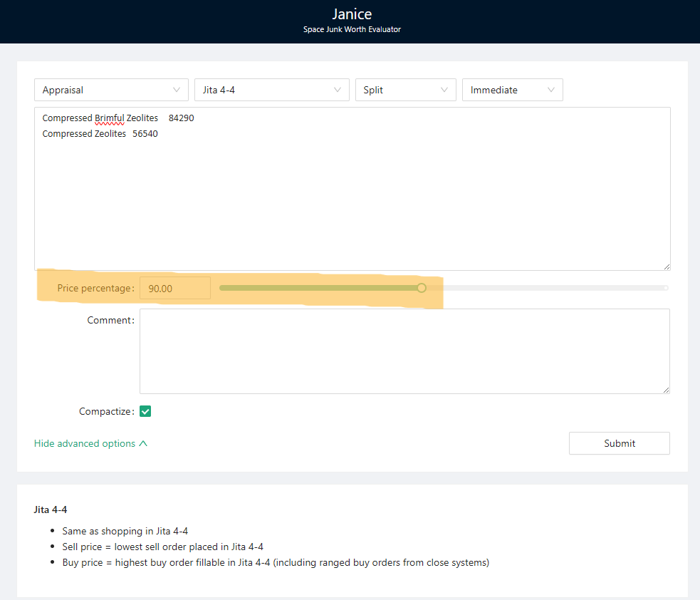This screenshot has height=600, width=700.
Task: Uncheck the Compactize checkbox
Action: pyautogui.click(x=145, y=411)
